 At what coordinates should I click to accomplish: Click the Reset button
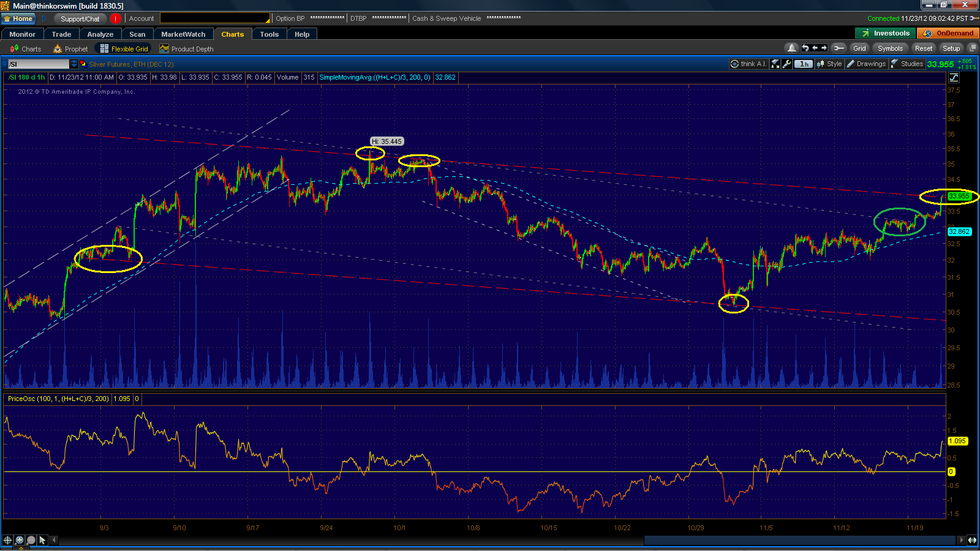924,48
